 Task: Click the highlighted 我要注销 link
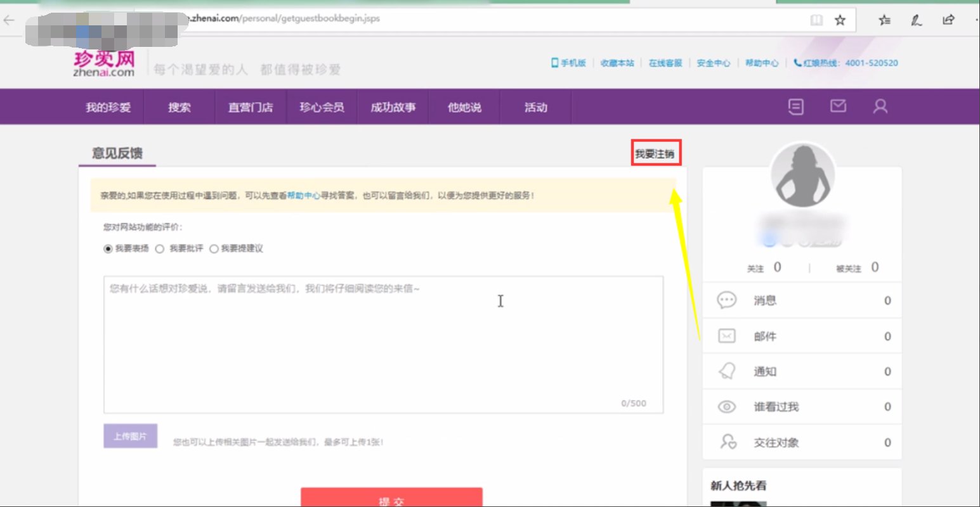656,152
